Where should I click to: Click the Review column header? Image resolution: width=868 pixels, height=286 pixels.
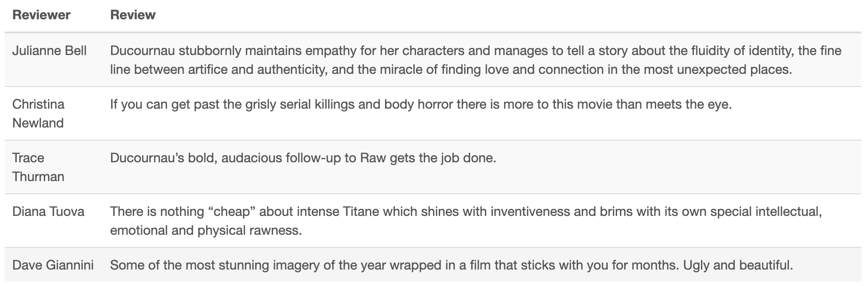(x=133, y=15)
